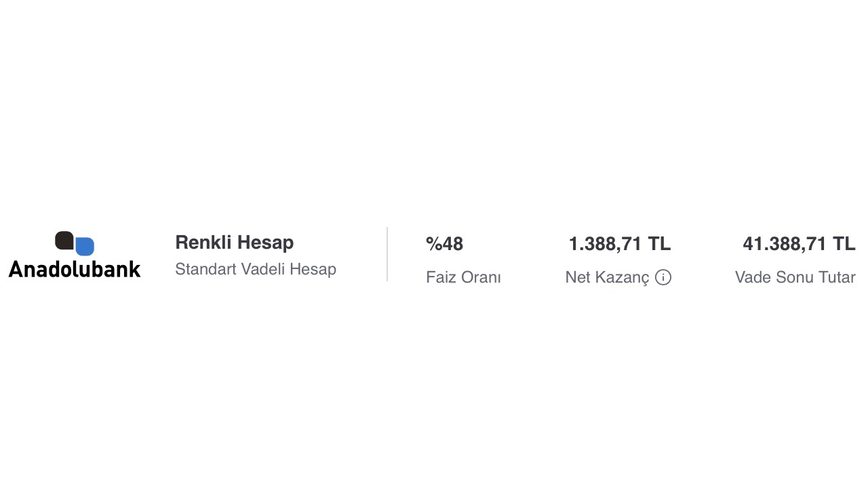
Task: Click the vertical divider line after account name
Action: (x=387, y=254)
